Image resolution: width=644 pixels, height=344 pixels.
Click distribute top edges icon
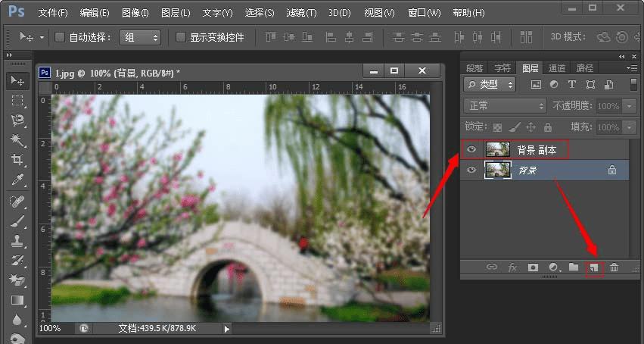[x=398, y=37]
